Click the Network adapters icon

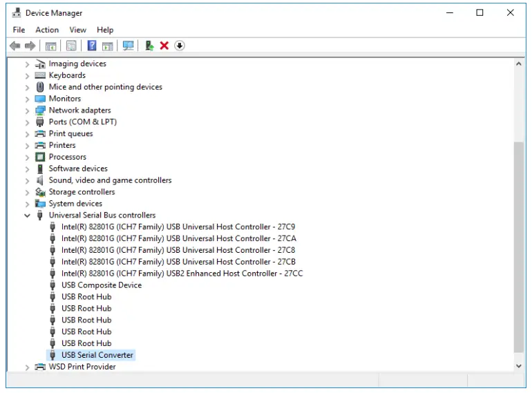tap(40, 111)
